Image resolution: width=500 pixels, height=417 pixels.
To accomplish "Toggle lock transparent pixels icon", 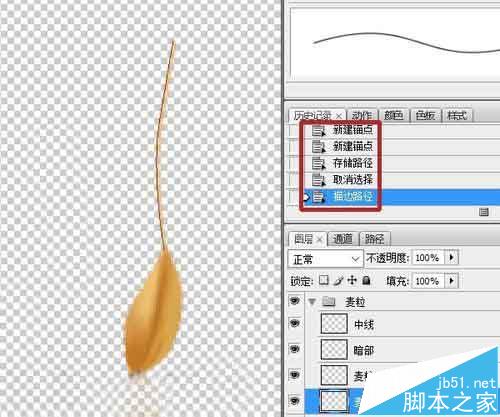I will pyautogui.click(x=323, y=280).
